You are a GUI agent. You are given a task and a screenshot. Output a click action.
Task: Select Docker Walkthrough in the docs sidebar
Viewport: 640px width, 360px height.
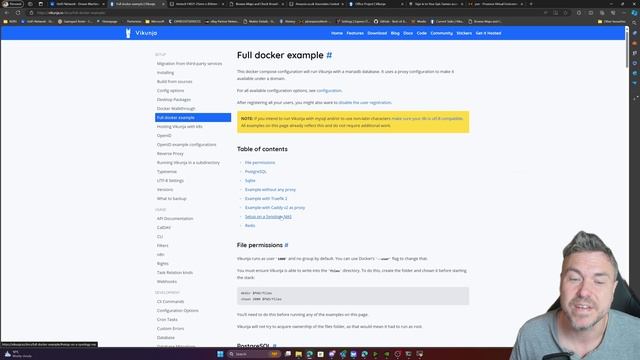click(176, 109)
